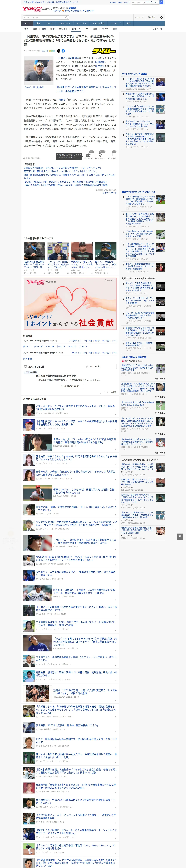
Task: Open the トップ navigation tab
Action: (x=27, y=23)
